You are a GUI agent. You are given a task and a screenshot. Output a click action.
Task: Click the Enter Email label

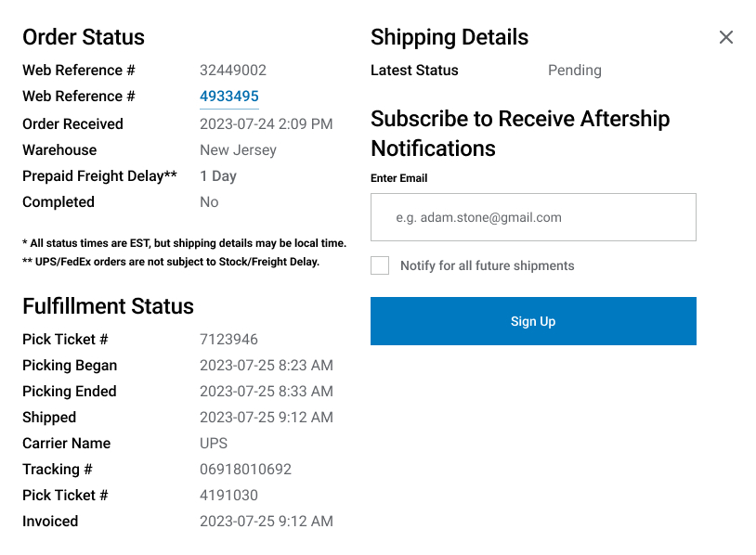(398, 178)
